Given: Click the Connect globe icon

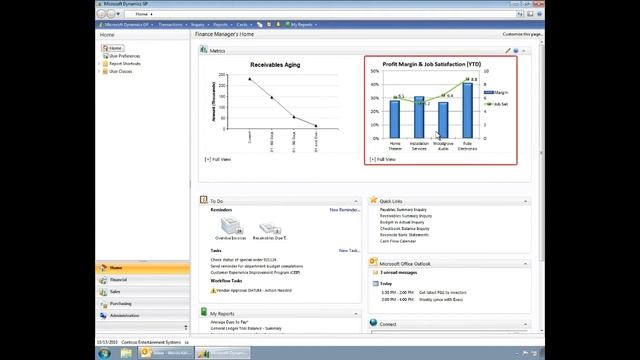Looking at the screenshot, I should (x=373, y=323).
